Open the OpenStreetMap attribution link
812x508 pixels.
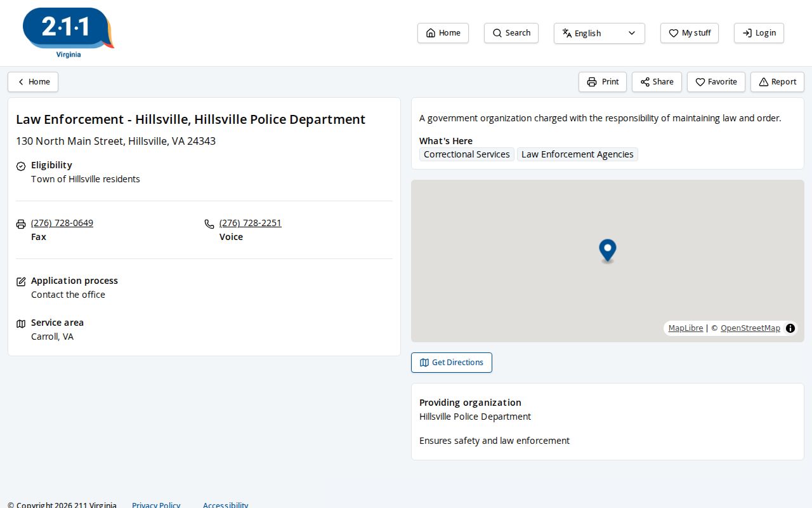[x=750, y=328]
